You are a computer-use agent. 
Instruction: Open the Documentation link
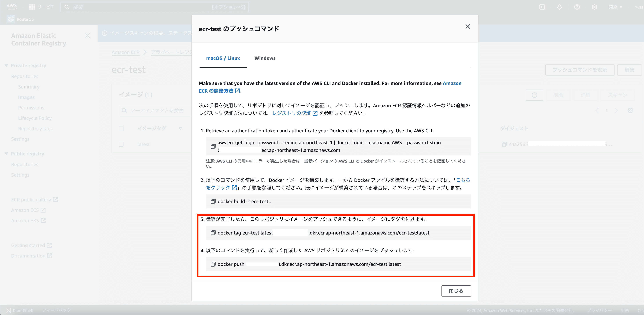(32, 256)
